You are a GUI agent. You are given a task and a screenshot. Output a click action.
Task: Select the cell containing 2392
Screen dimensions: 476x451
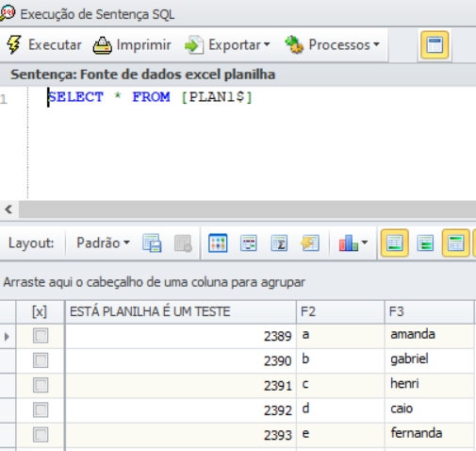(x=181, y=410)
